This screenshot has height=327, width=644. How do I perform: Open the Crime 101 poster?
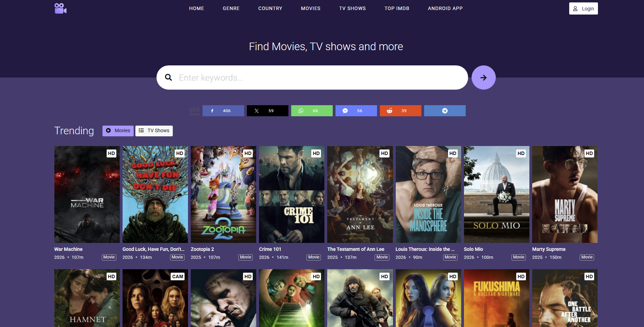[x=292, y=194]
